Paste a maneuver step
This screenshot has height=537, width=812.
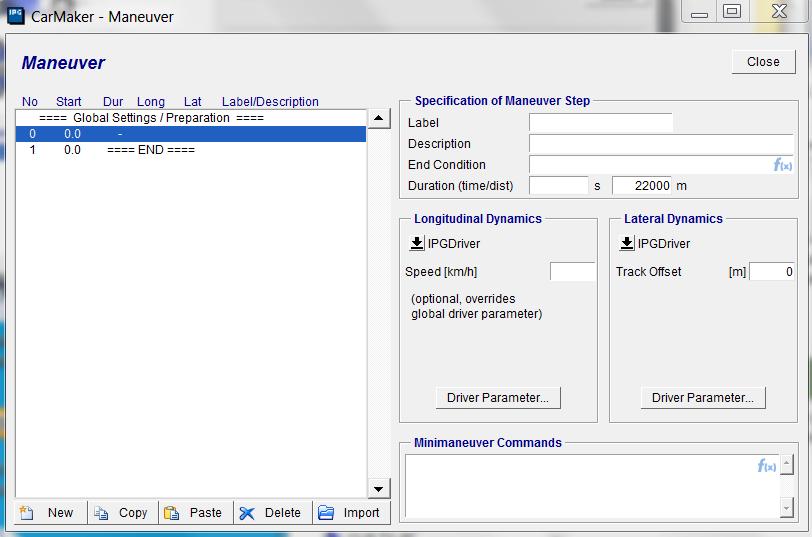[x=196, y=513]
